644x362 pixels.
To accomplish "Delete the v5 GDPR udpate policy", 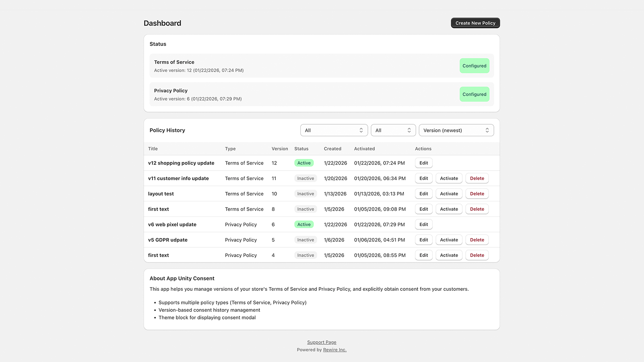I will [x=477, y=240].
